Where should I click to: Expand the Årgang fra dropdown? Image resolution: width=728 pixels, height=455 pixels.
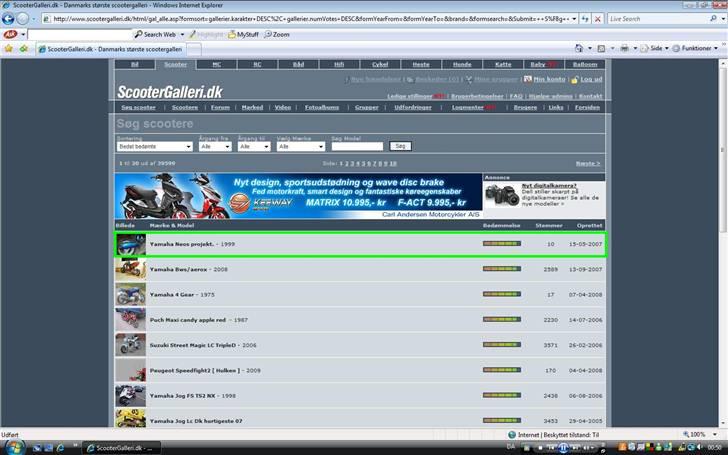(215, 146)
